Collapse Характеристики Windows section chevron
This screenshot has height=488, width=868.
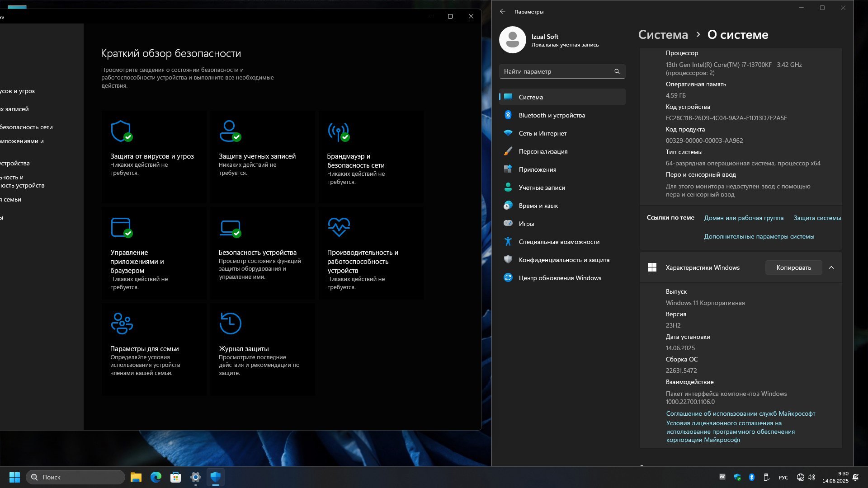[831, 267]
